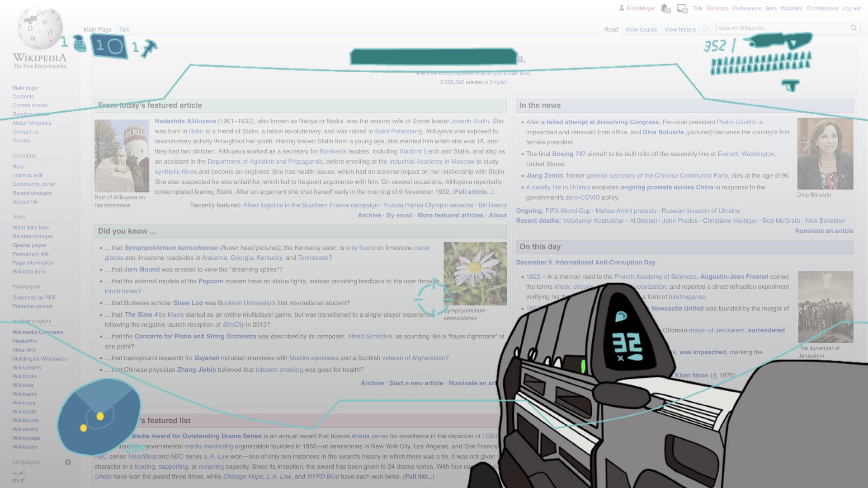Image resolution: width=868 pixels, height=488 pixels.
Task: Select the View source tab
Action: [641, 30]
